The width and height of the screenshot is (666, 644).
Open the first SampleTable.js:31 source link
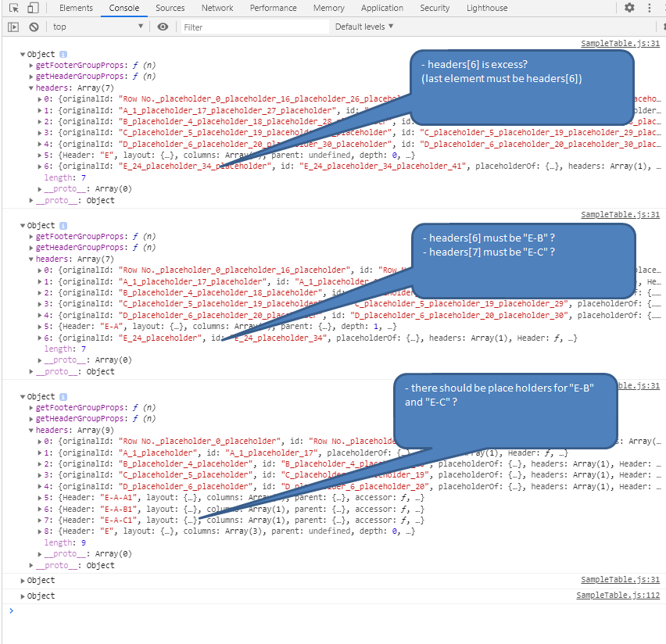point(620,43)
